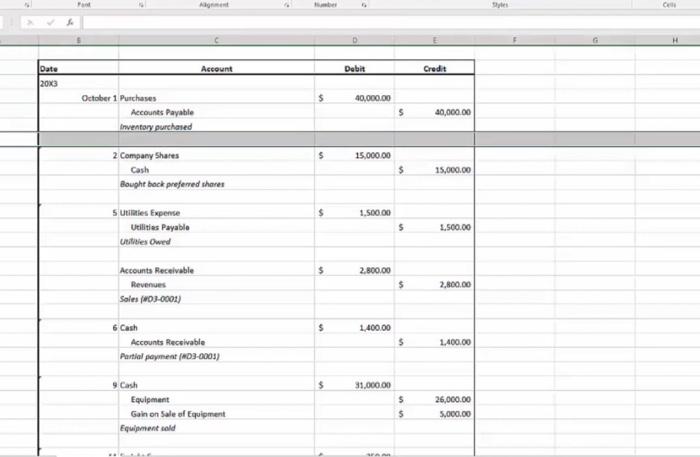
Task: Select the 2,800.00 debit cell
Action: point(354,270)
